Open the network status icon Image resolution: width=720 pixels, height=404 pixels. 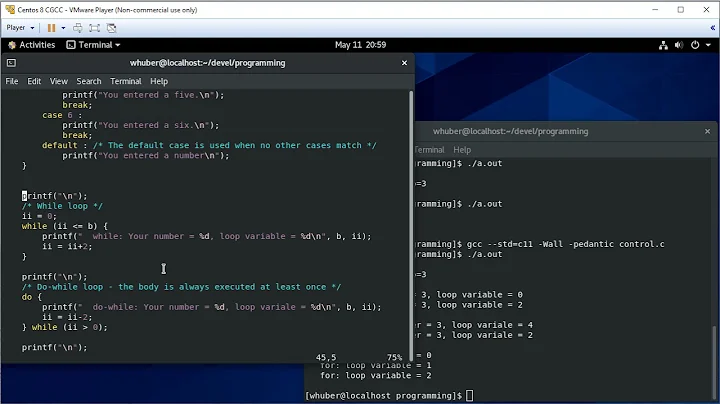pyautogui.click(x=663, y=45)
